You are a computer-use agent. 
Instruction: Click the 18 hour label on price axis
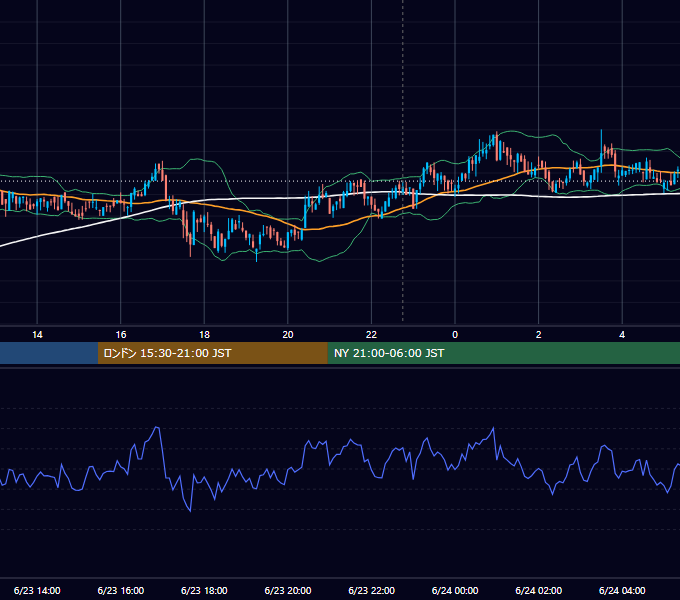click(204, 335)
